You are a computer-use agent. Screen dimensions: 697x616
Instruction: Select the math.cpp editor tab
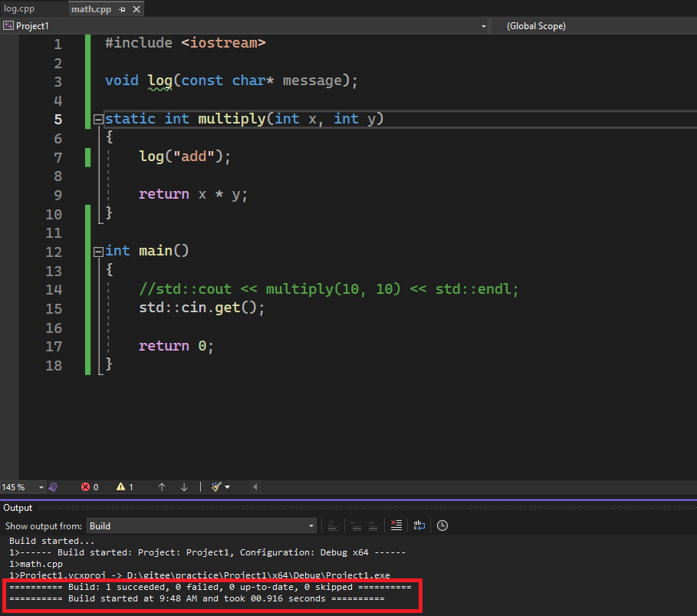tap(91, 9)
